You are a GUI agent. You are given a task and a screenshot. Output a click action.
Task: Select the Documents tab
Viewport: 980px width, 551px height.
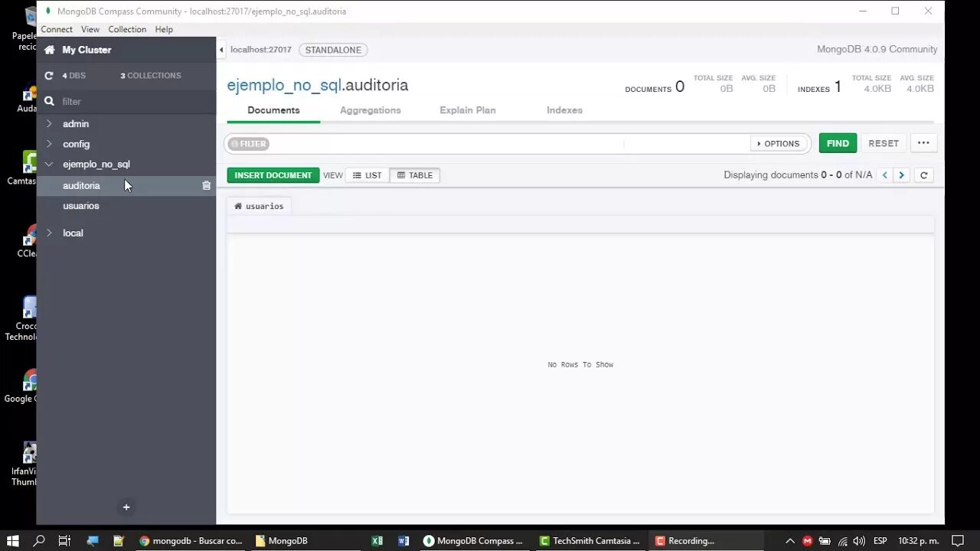273,110
